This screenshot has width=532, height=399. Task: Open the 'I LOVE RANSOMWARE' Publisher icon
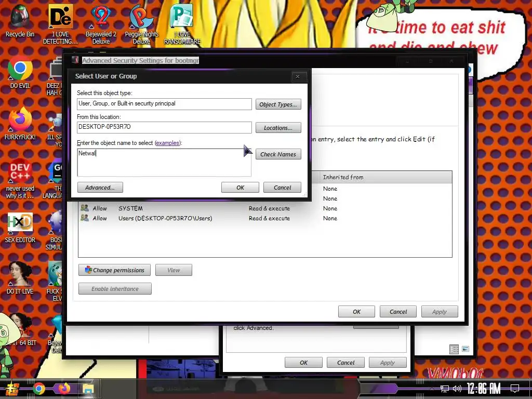[182, 24]
